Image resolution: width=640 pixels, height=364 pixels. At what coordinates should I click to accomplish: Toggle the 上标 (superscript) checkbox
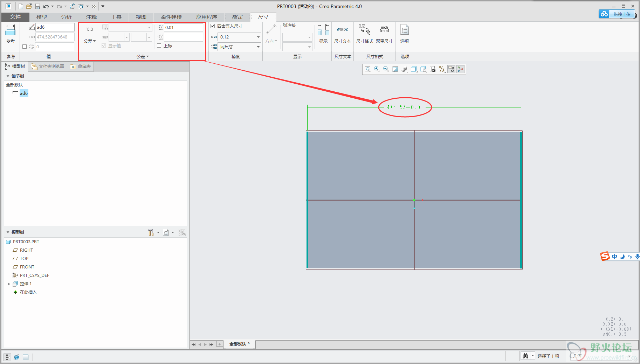pos(159,45)
